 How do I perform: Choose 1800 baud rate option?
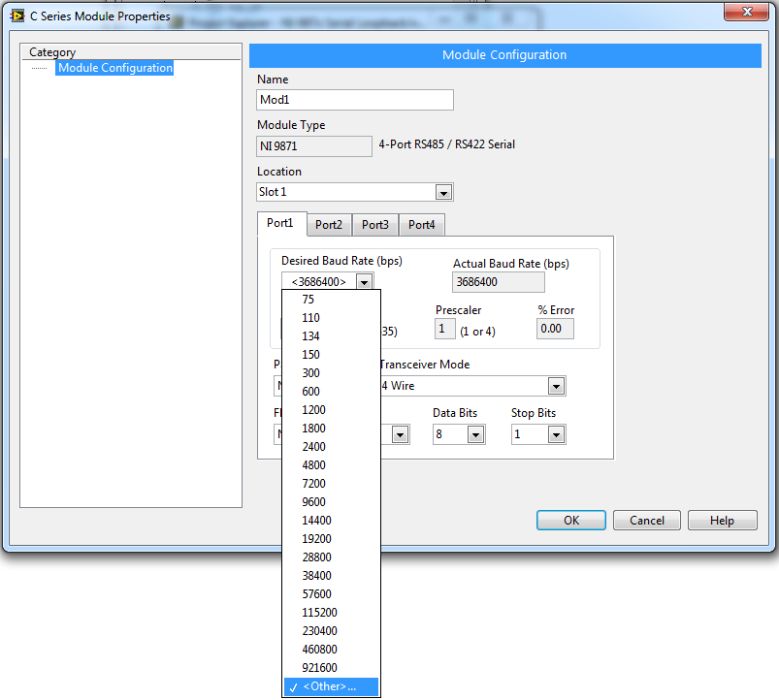tap(331, 428)
